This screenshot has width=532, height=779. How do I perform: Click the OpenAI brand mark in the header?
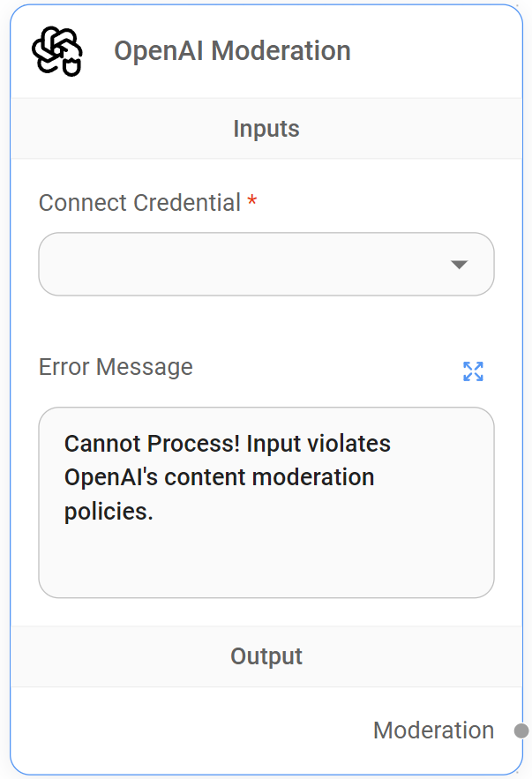[58, 51]
